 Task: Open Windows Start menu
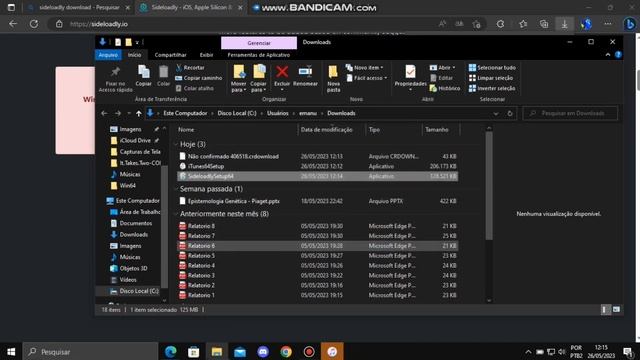[11, 351]
